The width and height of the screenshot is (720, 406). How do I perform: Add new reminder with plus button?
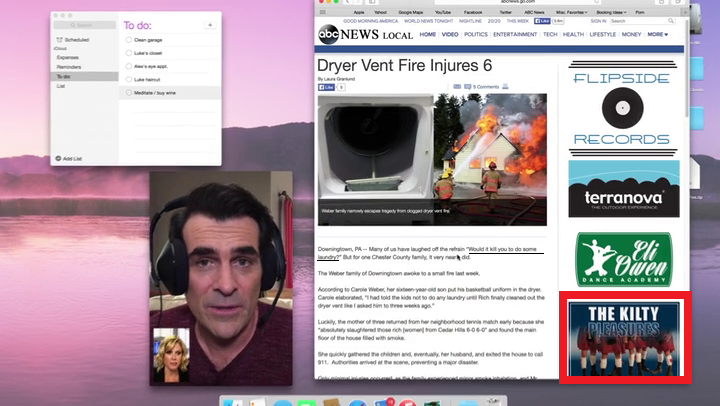(x=210, y=25)
